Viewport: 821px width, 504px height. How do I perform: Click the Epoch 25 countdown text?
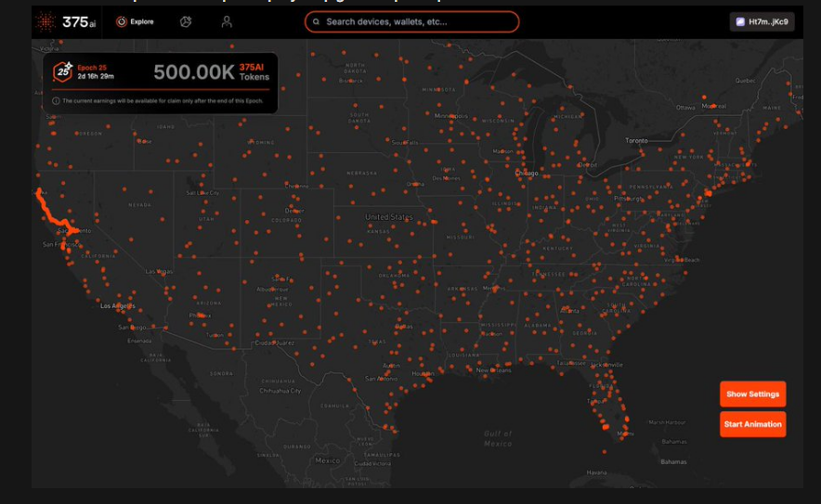point(97,76)
